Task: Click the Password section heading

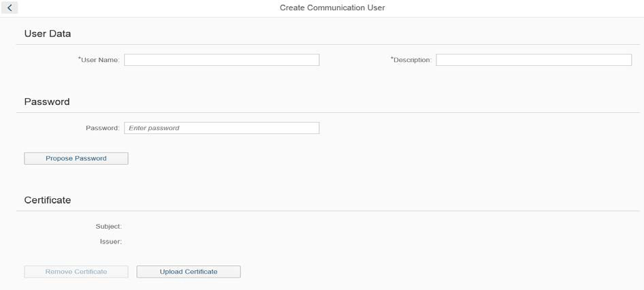Action: tap(47, 101)
